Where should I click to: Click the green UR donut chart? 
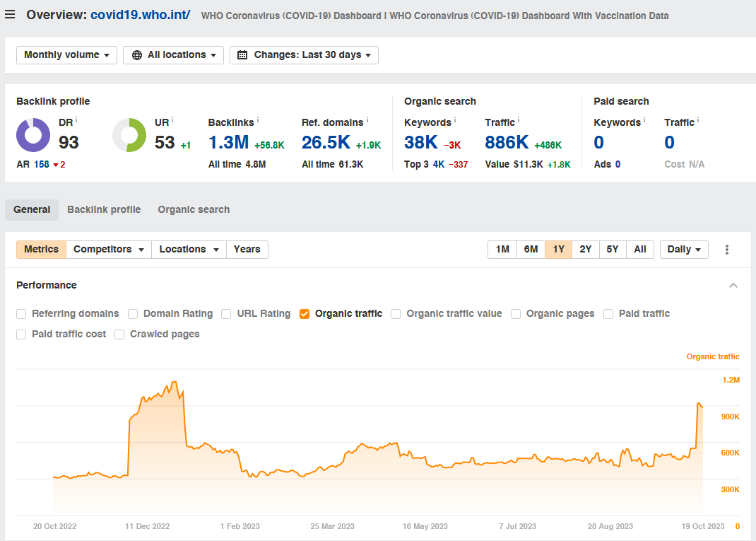(x=129, y=135)
